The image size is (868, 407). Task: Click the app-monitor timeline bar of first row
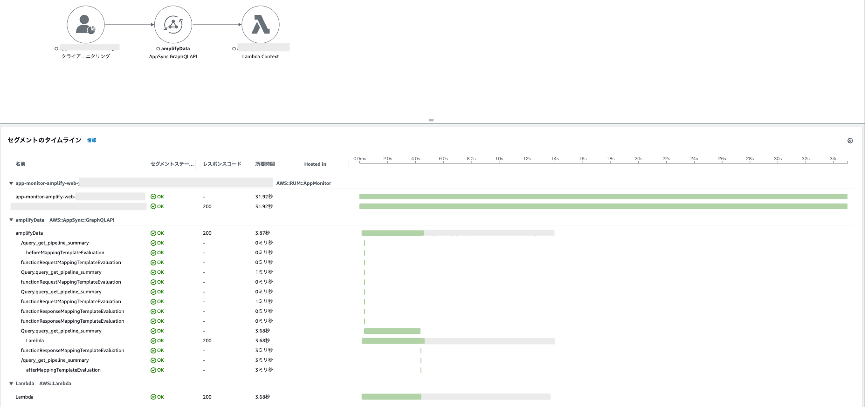[x=603, y=197]
